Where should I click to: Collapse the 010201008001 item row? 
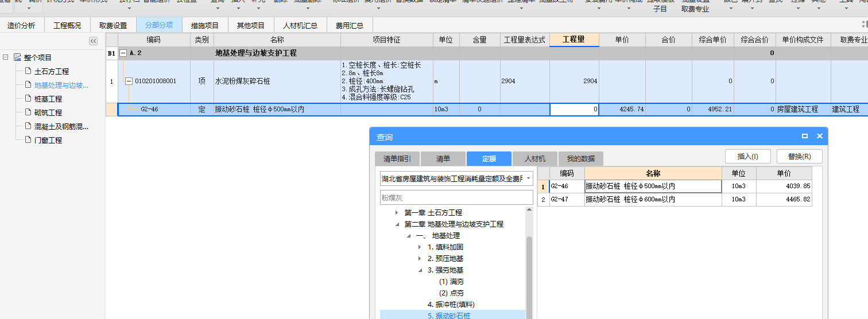click(129, 81)
